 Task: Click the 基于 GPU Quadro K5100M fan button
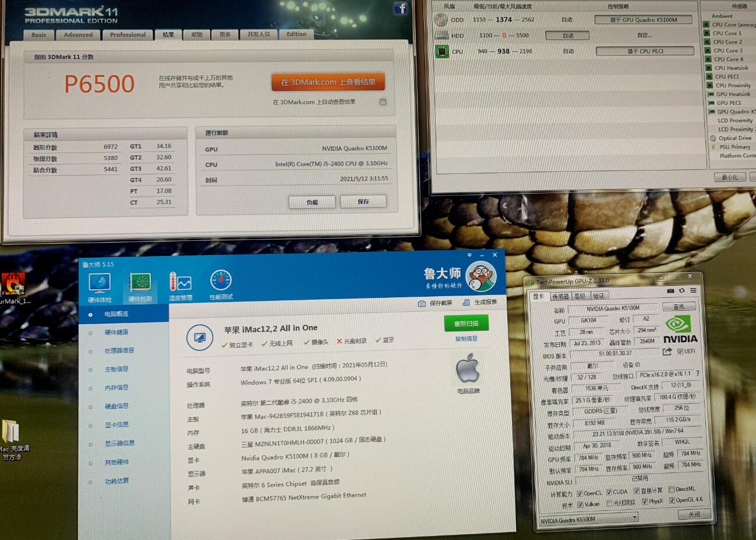644,20
